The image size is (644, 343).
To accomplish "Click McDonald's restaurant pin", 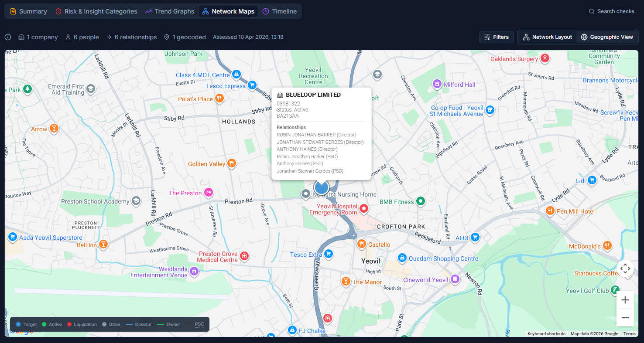I will click(607, 246).
